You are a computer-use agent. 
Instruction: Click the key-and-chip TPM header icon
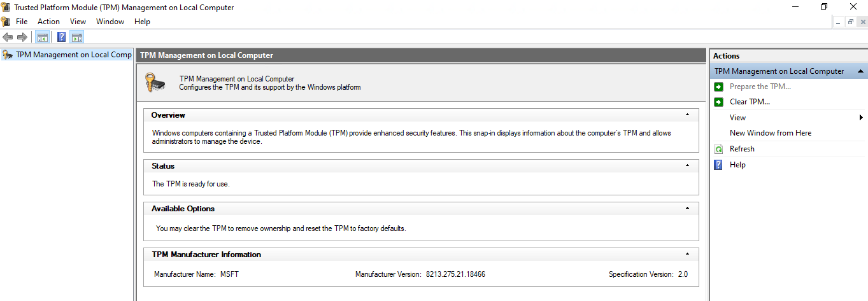(156, 83)
